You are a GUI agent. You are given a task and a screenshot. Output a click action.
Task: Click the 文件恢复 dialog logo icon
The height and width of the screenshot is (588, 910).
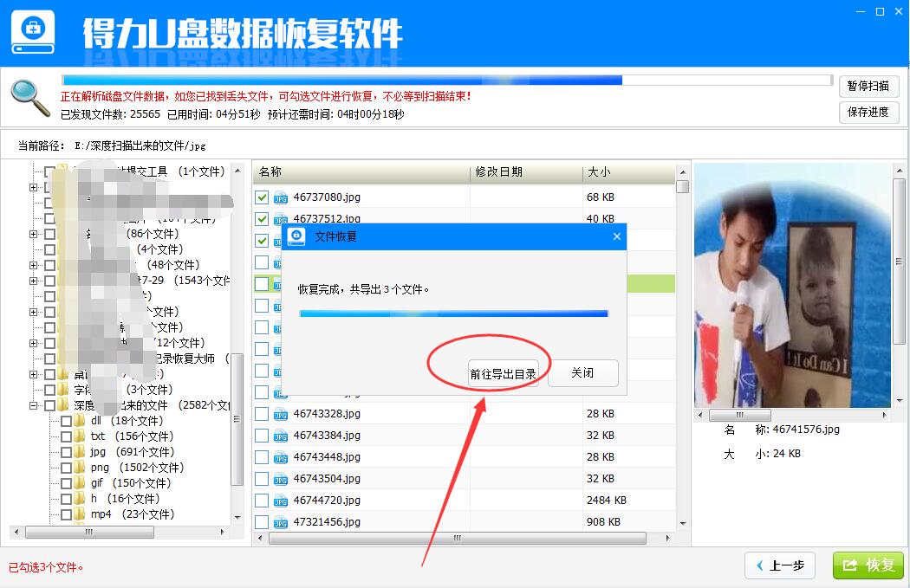click(x=296, y=236)
